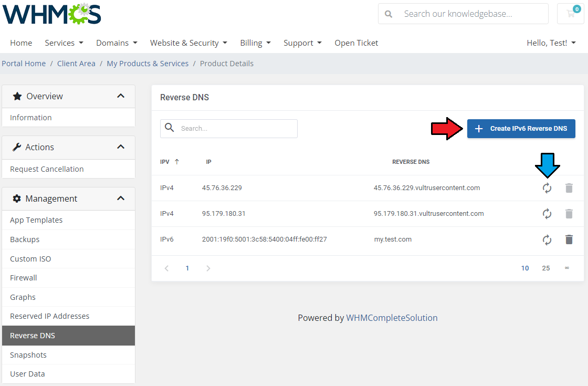Image resolution: width=588 pixels, height=386 pixels.
Task: Collapse the Actions panel
Action: [121, 147]
